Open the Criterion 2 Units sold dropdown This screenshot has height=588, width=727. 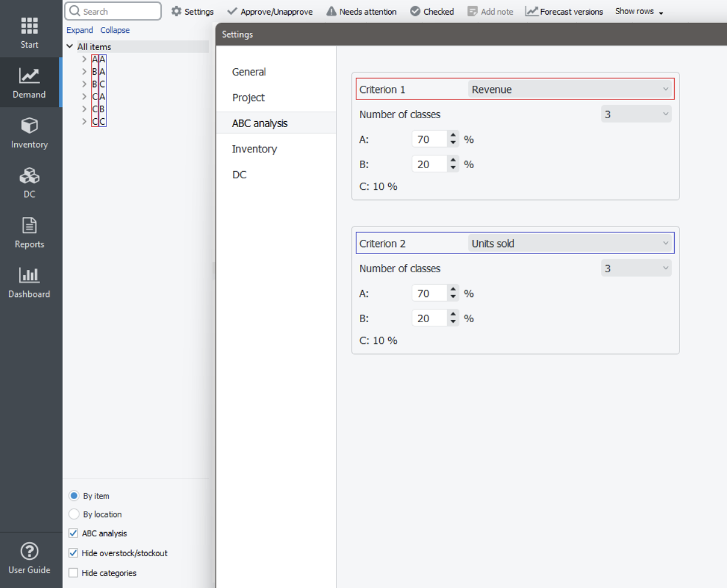[569, 243]
